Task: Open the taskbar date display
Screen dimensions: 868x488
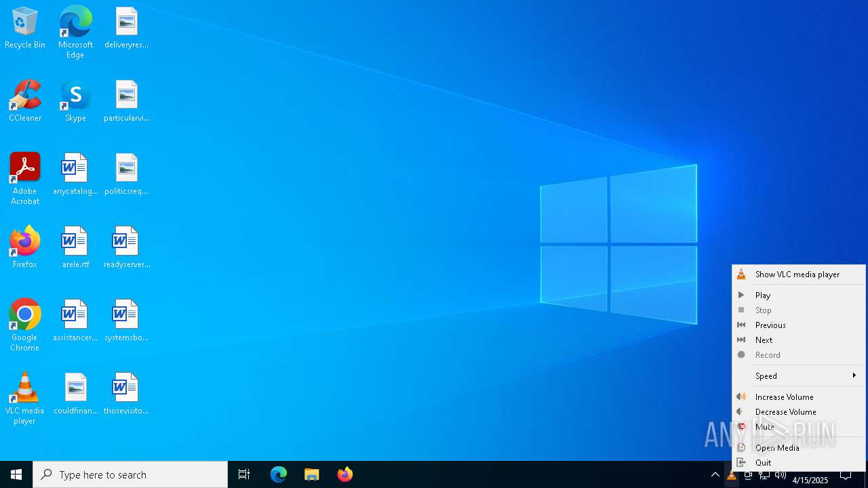Action: [810, 480]
